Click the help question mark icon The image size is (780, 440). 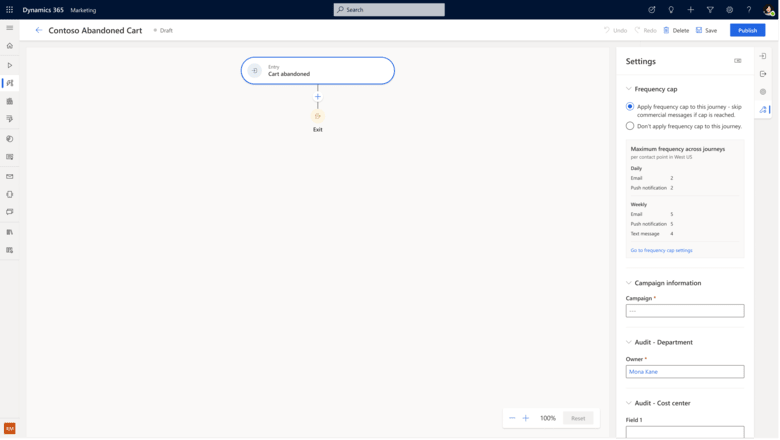pos(749,9)
